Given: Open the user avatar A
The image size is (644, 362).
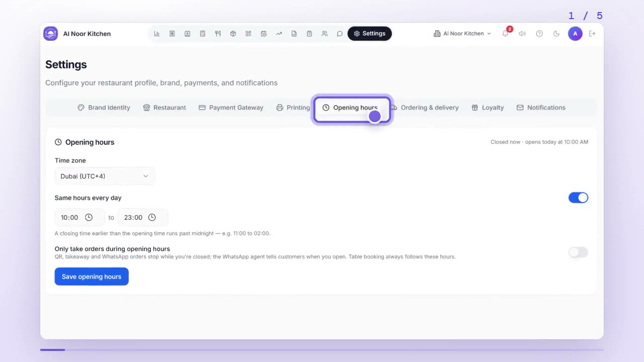Looking at the screenshot, I should [575, 34].
